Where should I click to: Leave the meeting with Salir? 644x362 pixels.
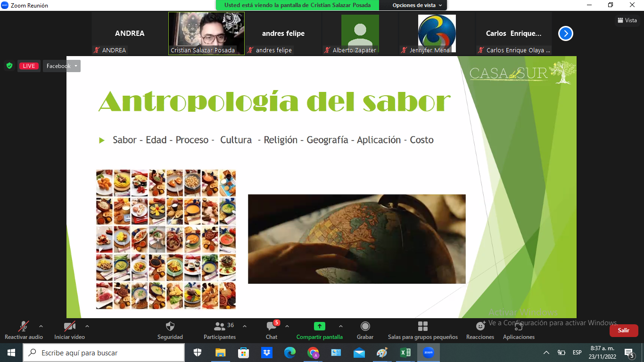coord(624,330)
